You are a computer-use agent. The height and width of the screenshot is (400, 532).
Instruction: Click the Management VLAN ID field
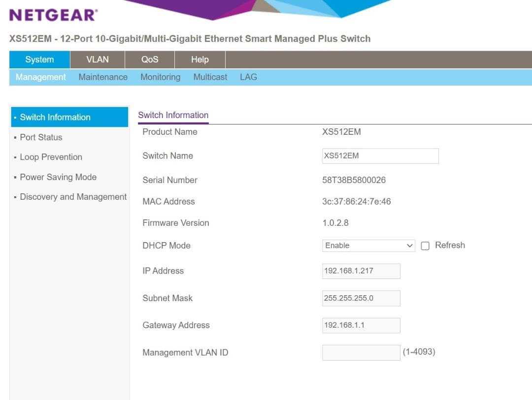pyautogui.click(x=361, y=353)
